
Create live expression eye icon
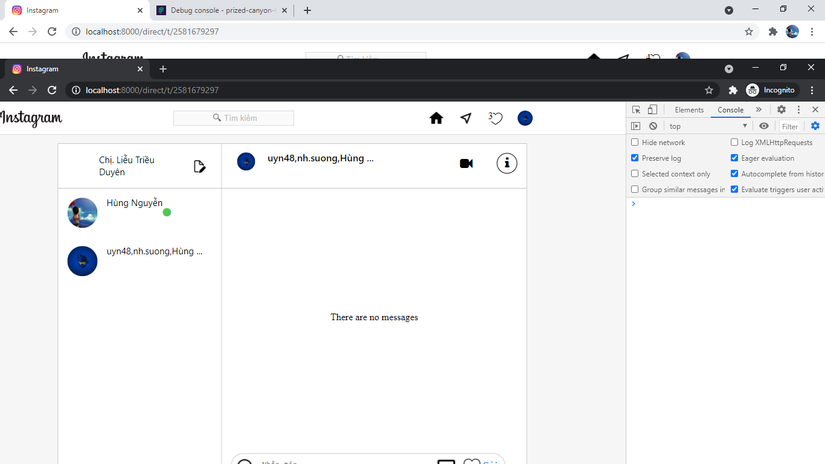point(764,126)
